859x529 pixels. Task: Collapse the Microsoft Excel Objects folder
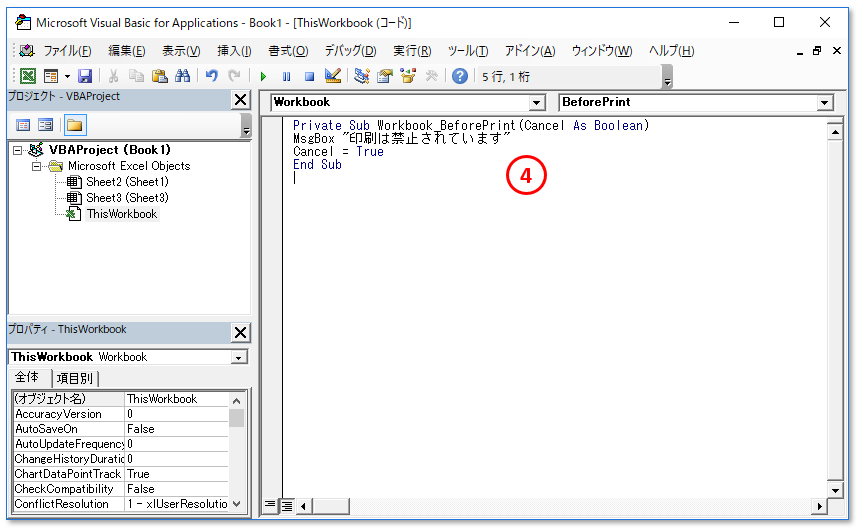37,166
